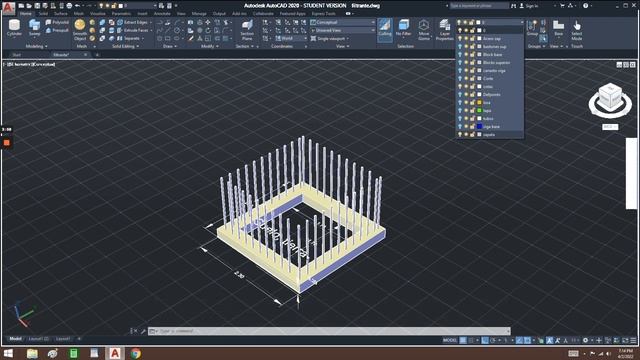The image size is (640, 360).
Task: Open Layer Properties manager
Action: (x=444, y=30)
